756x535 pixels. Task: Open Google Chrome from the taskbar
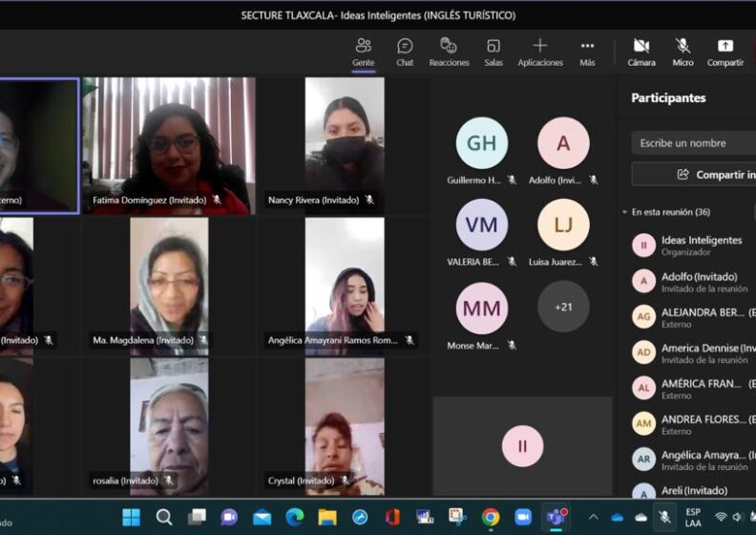tap(491, 517)
